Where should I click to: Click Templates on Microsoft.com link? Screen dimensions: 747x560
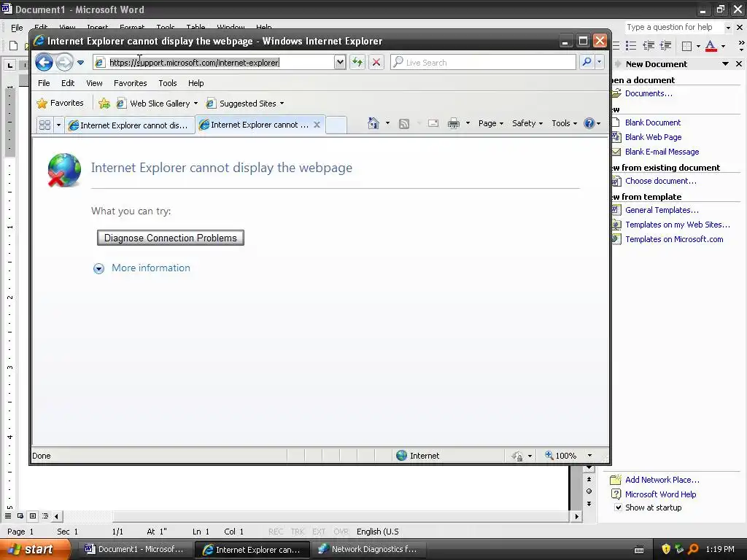[674, 239]
